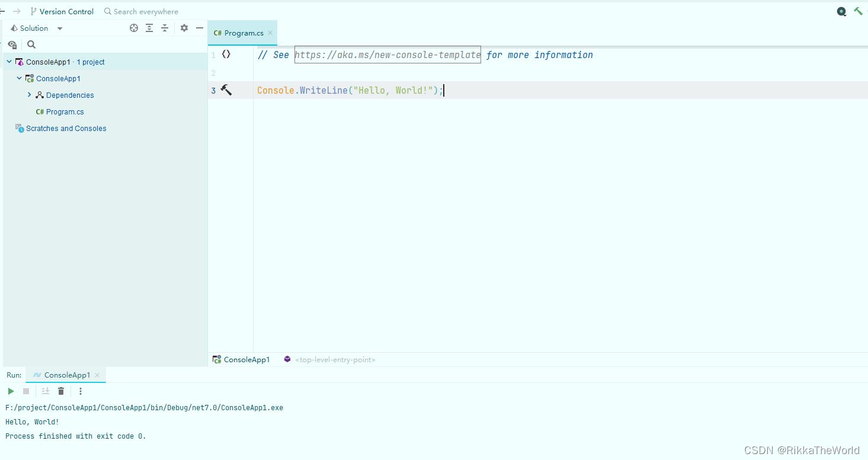Collapse the ConsoleApp1 project node

pos(19,78)
